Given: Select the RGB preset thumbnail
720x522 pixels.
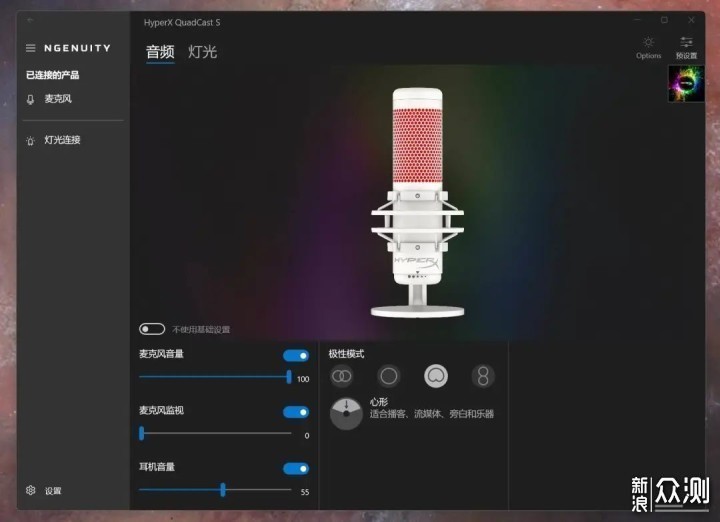Looking at the screenshot, I should 686,84.
